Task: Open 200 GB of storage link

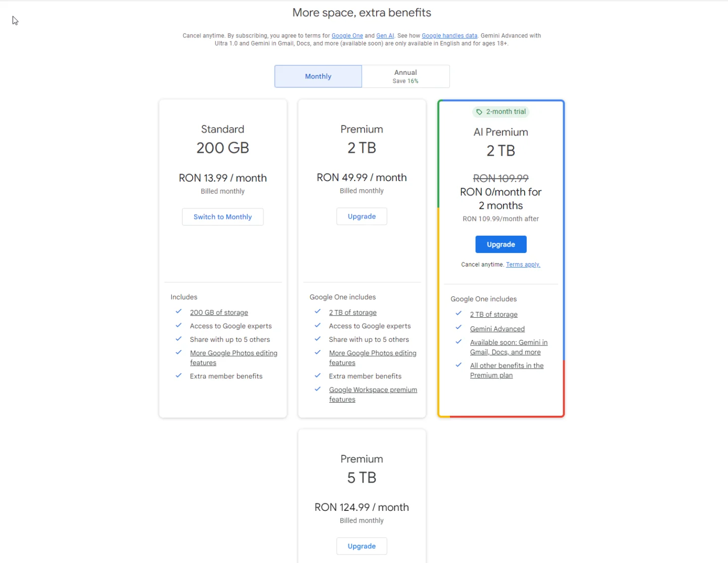Action: click(219, 313)
